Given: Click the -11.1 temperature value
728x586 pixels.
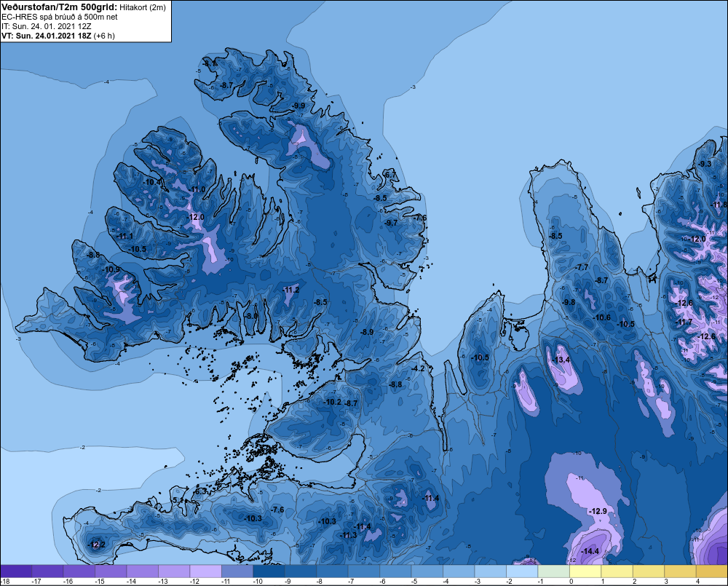Looking at the screenshot, I should [x=125, y=237].
